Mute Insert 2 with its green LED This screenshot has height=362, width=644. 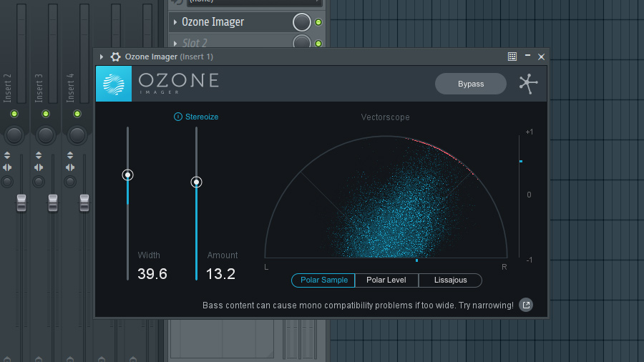coord(14,114)
